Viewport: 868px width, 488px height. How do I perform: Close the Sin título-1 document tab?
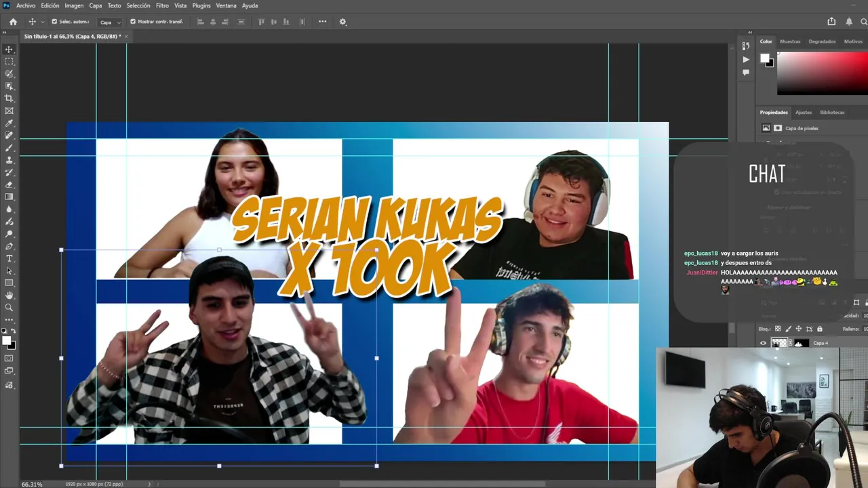pyautogui.click(x=126, y=36)
